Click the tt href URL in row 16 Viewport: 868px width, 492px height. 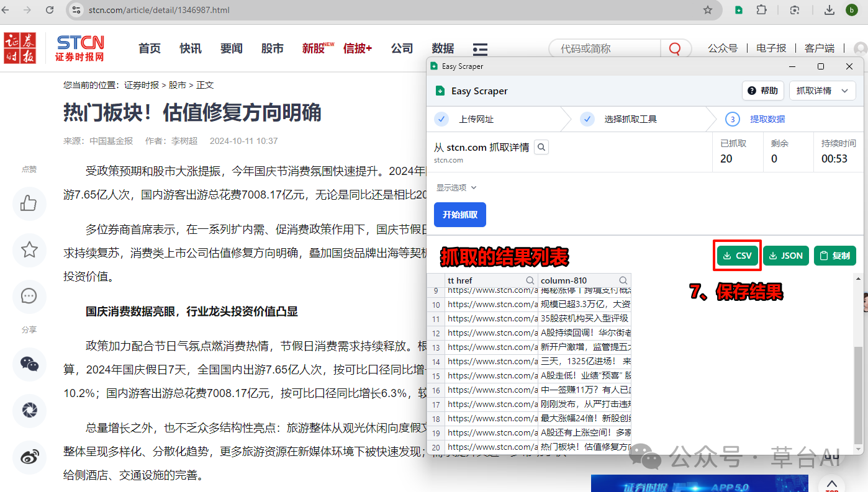coord(492,390)
